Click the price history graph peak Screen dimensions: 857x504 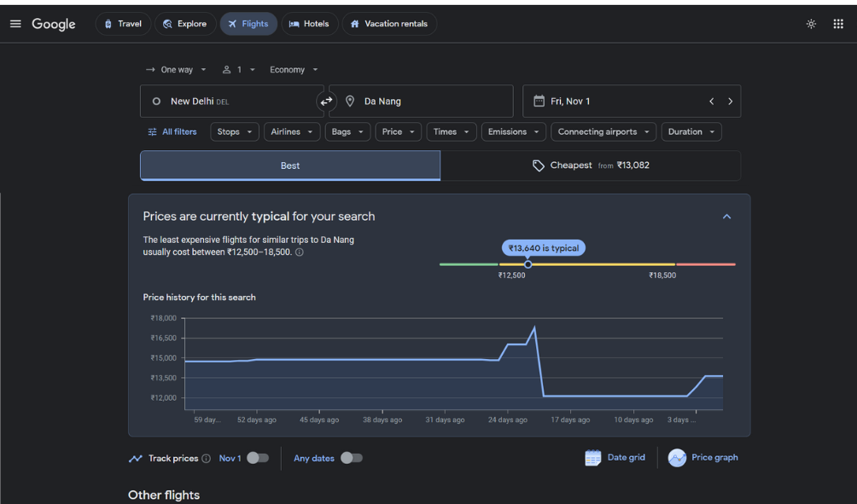(x=534, y=327)
